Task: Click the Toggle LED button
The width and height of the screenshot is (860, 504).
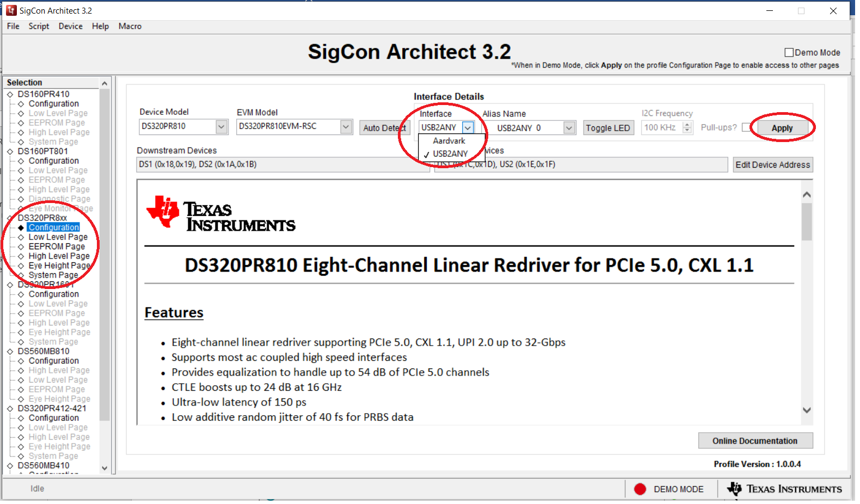Action: pos(608,128)
